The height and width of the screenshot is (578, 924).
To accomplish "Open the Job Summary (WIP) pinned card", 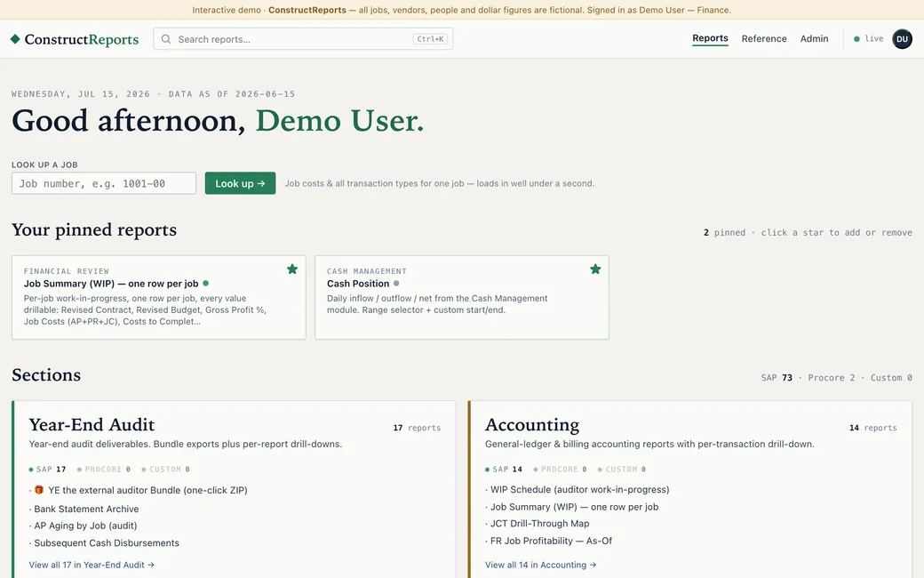I will point(158,297).
